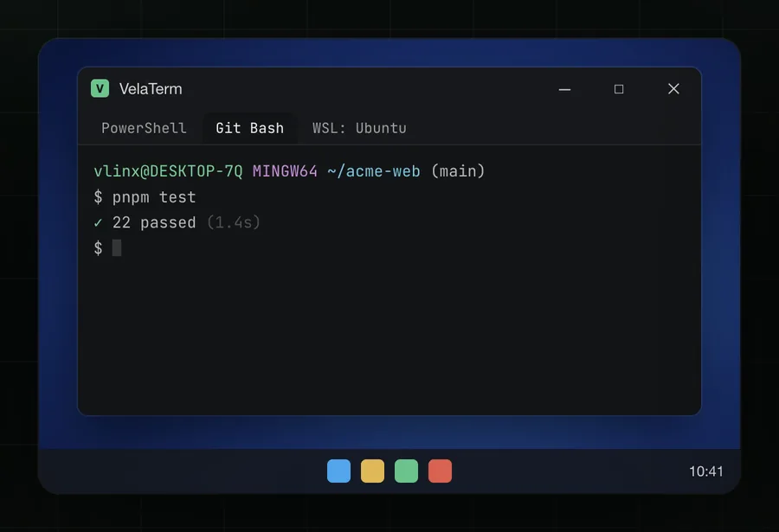
Task: Click the '(1.4s)' duration text
Action: click(x=234, y=222)
